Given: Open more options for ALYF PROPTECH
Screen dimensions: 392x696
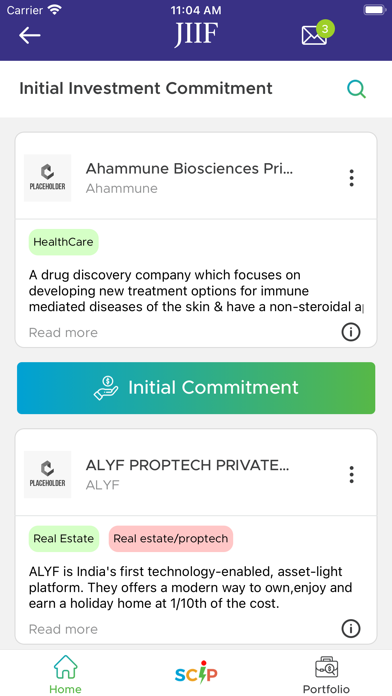Looking at the screenshot, I should (x=352, y=475).
